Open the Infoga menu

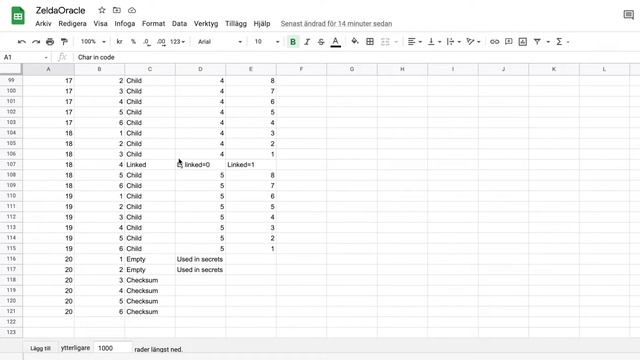pyautogui.click(x=124, y=24)
